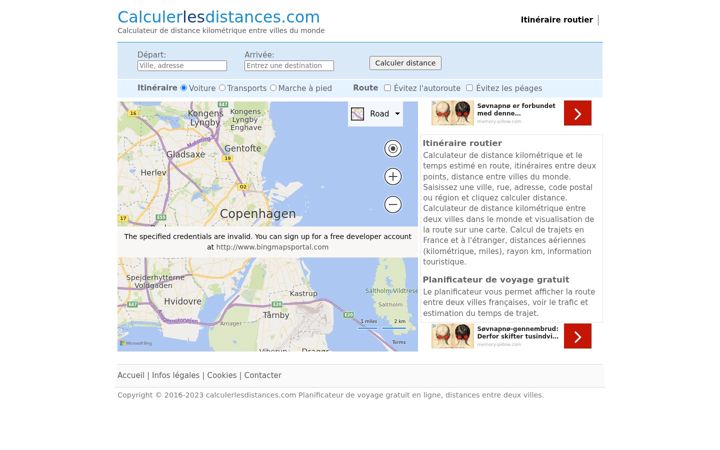Click the Arrivée destination field
The width and height of the screenshot is (720, 450).
tap(289, 66)
